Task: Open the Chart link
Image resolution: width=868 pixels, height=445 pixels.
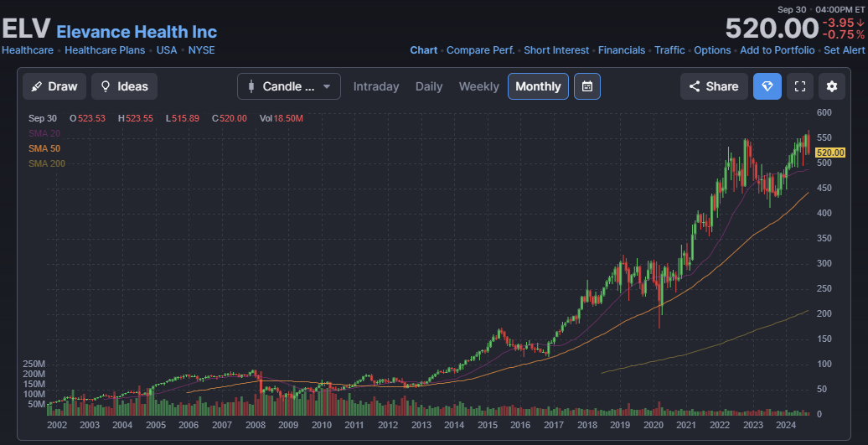Action: (x=423, y=49)
